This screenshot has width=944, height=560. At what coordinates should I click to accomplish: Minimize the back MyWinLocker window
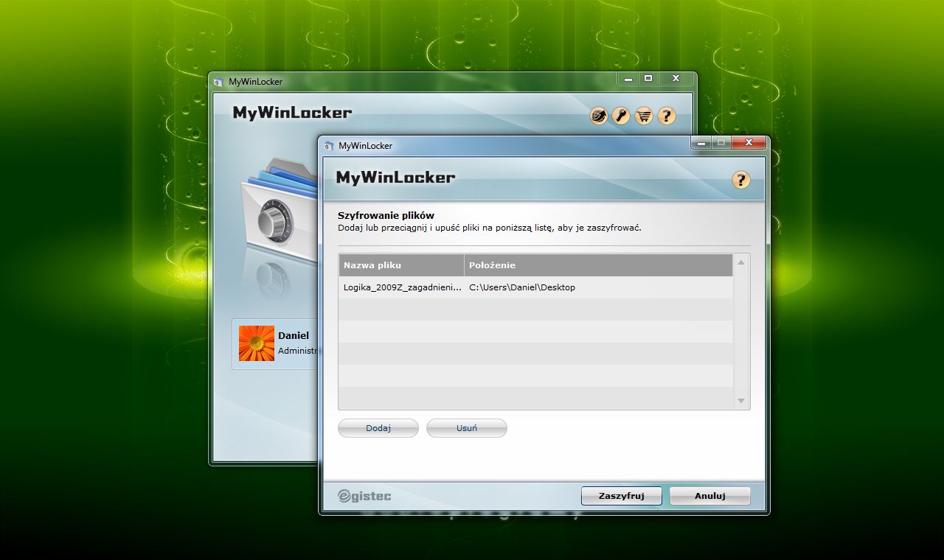(x=628, y=78)
